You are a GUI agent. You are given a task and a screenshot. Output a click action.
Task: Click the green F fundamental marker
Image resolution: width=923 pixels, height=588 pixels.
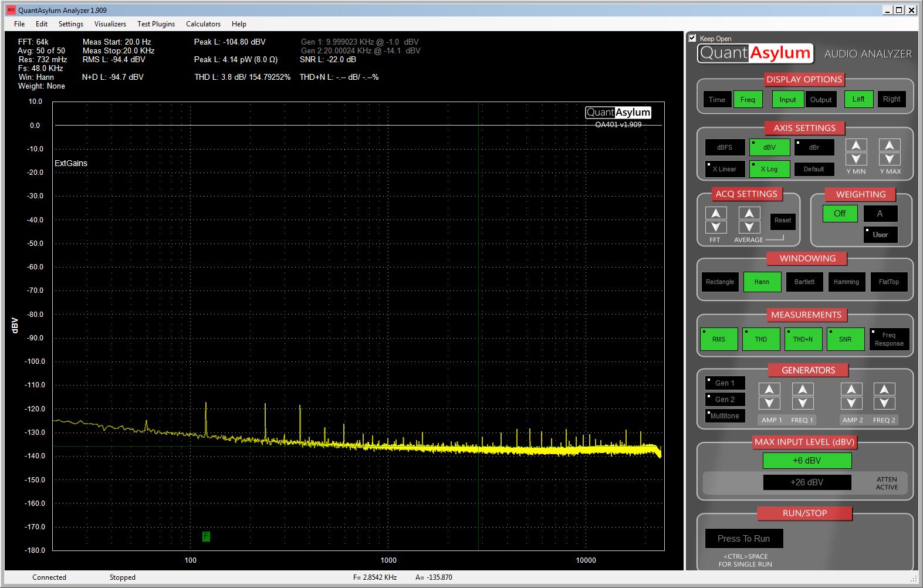[206, 536]
